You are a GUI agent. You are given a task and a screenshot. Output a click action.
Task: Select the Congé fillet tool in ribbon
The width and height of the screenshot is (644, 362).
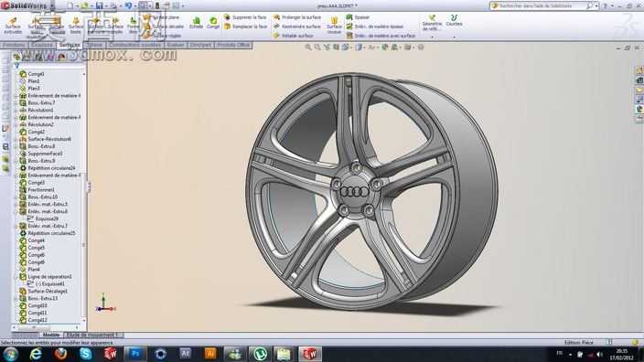click(x=213, y=23)
